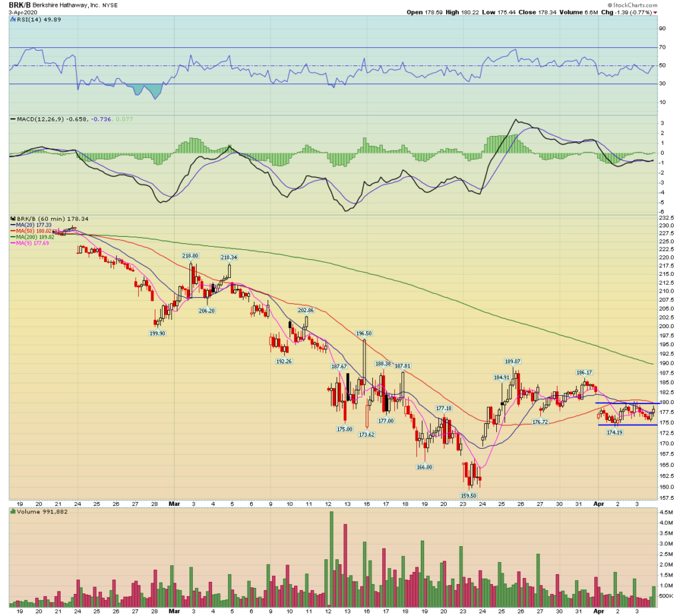Click the red down-triangle change indicator

coord(656,13)
